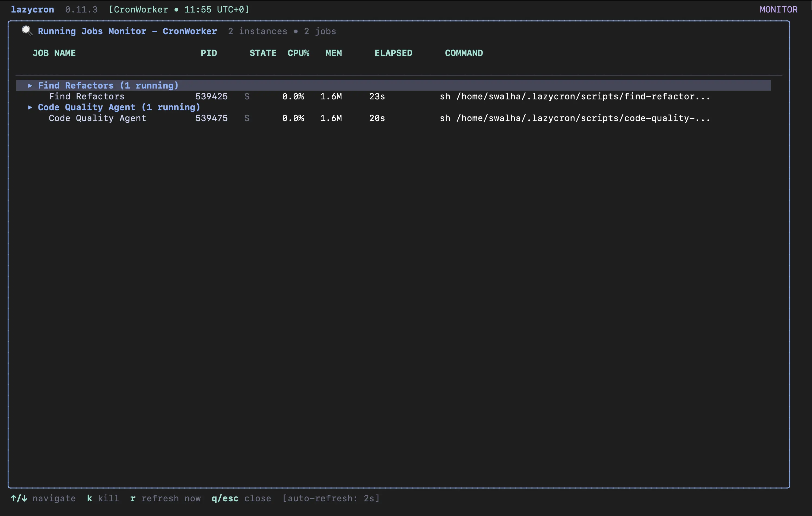Click the auto-refresh 2s indicator
812x516 pixels.
tap(331, 498)
